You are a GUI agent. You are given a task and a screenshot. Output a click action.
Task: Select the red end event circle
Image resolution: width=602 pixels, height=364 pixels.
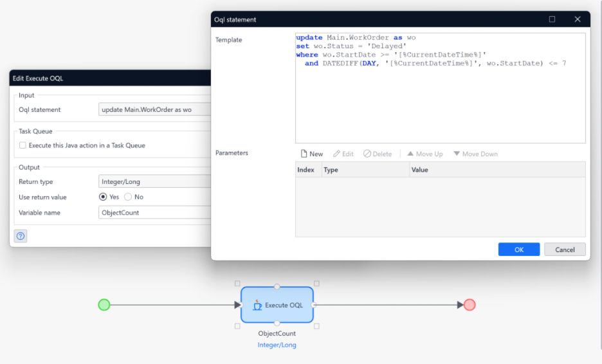(x=470, y=305)
